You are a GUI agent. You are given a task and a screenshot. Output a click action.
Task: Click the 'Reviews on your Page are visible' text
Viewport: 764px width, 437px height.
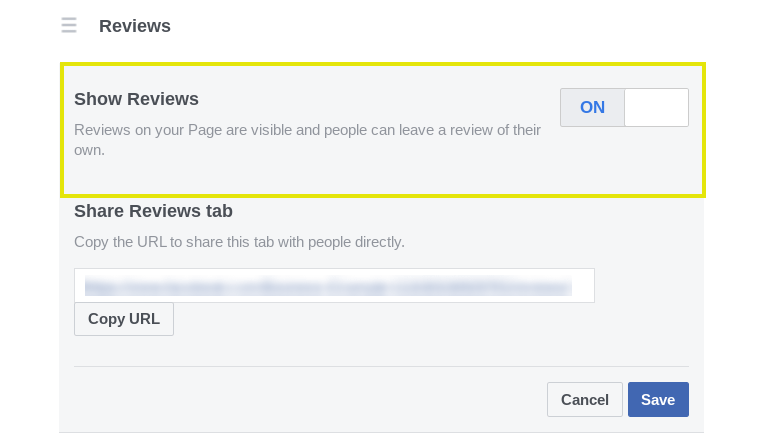[x=307, y=140]
